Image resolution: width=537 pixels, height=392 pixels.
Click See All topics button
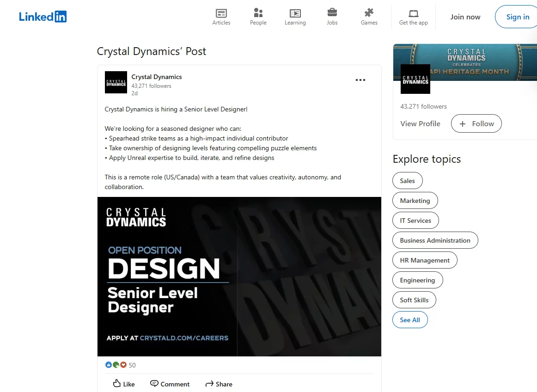(410, 320)
